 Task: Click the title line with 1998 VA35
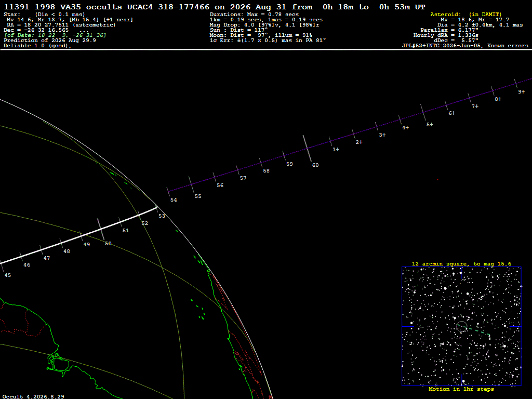(x=215, y=7)
